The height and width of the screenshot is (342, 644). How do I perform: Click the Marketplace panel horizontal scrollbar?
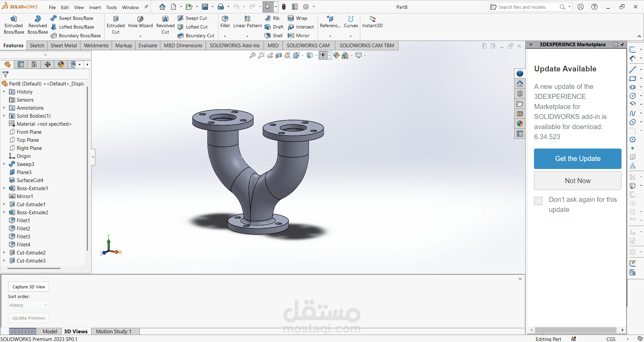[576, 330]
